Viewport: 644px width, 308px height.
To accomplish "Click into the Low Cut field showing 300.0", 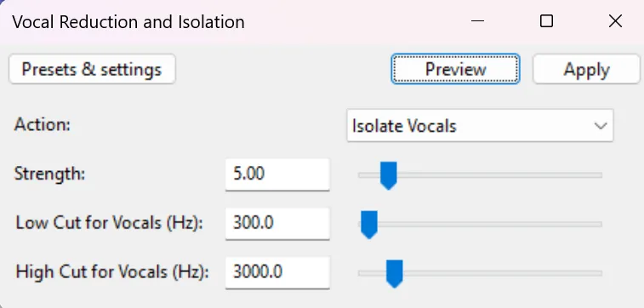I will point(277,224).
